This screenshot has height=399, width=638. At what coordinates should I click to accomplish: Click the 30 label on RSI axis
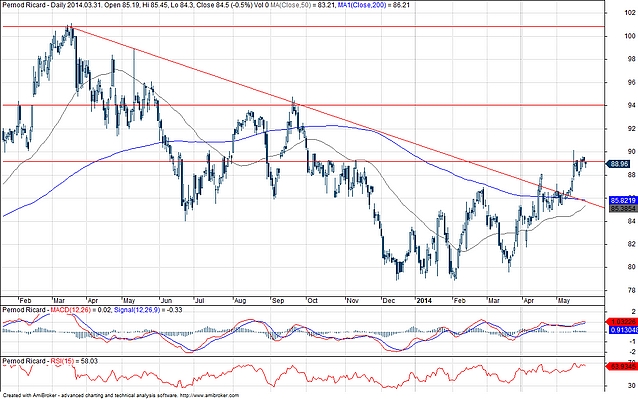[x=631, y=385]
